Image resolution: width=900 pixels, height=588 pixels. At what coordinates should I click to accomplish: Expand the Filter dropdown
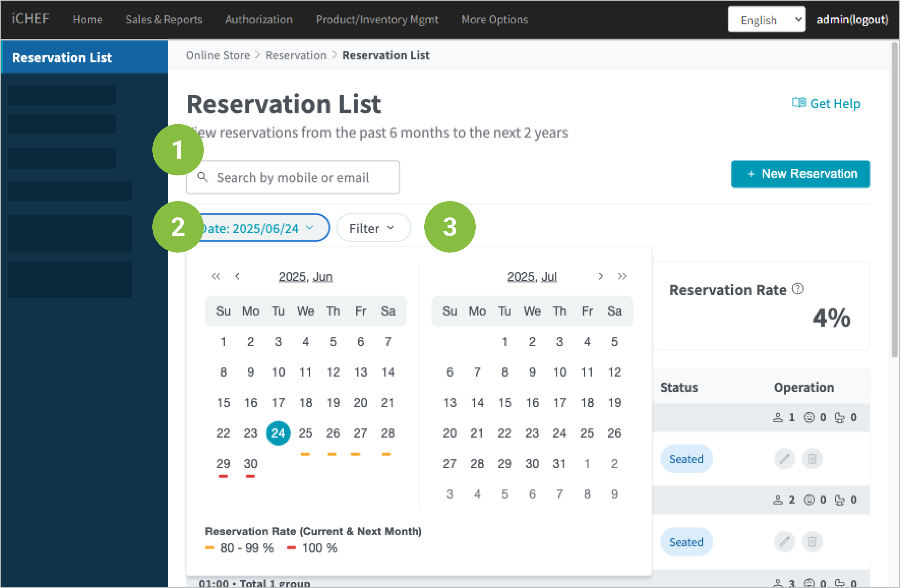373,228
